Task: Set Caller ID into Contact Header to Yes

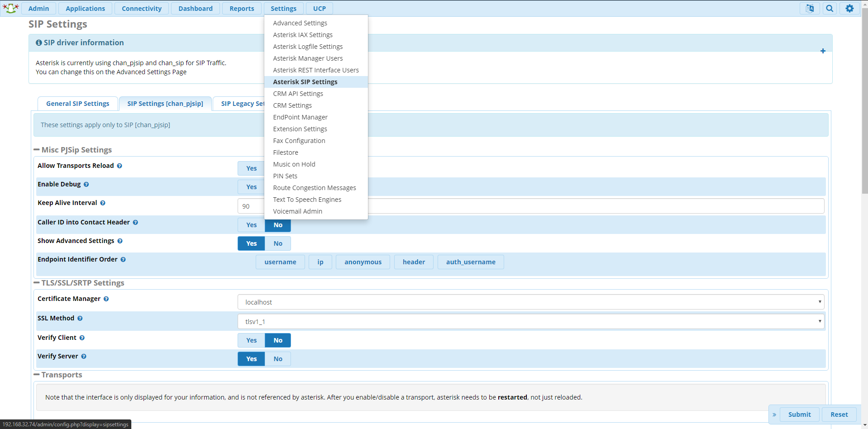Action: pyautogui.click(x=251, y=225)
